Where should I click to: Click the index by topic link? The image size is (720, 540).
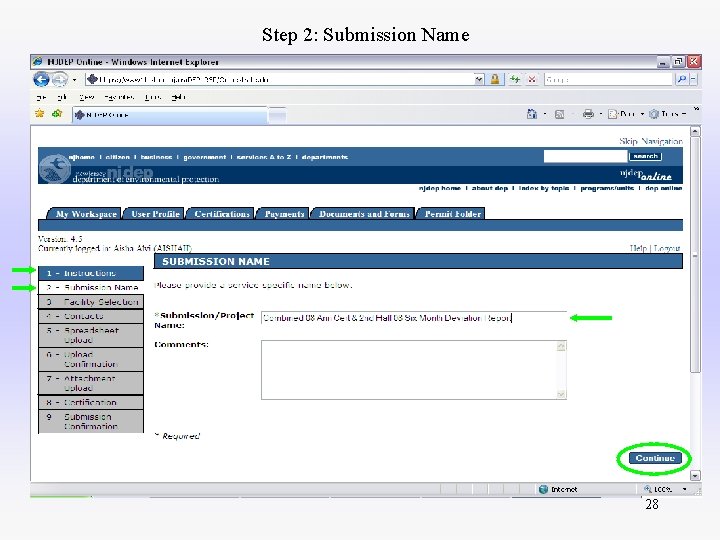544,188
